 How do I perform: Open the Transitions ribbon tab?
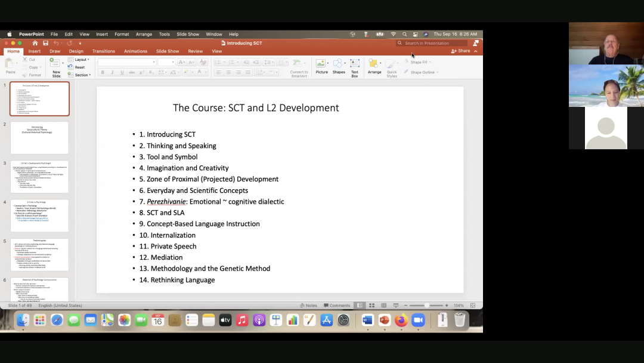pyautogui.click(x=103, y=51)
